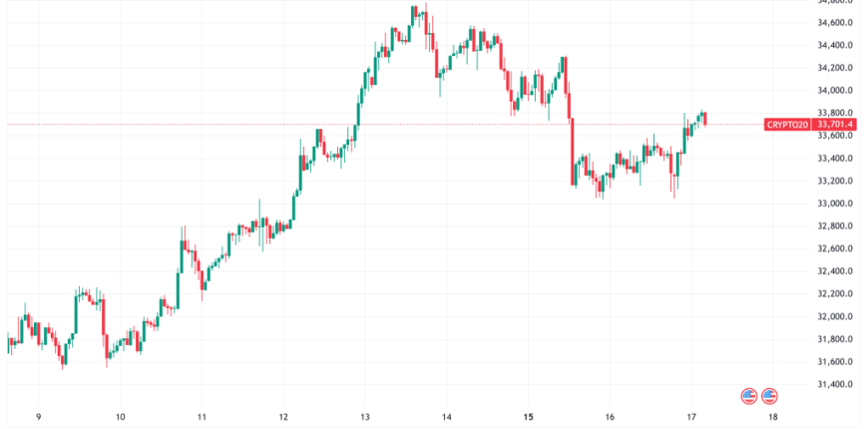Click date label 16 on time axis
This screenshot has height=429, width=868.
point(610,417)
